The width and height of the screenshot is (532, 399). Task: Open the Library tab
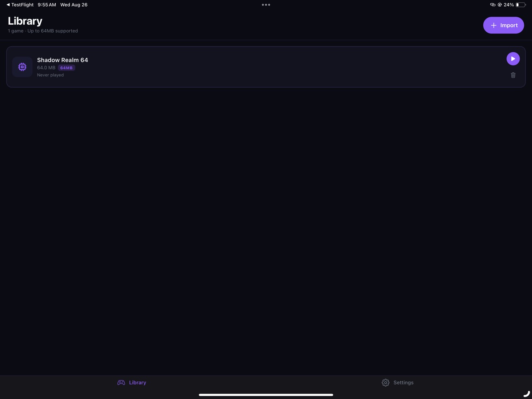(x=132, y=382)
